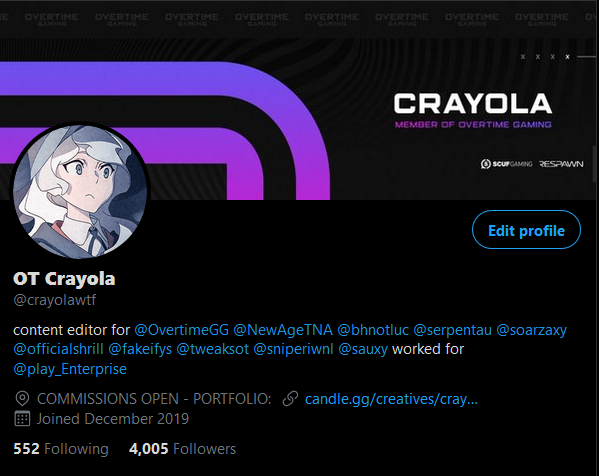The image size is (599, 476).
Task: Click the Edit profile button
Action: (x=526, y=230)
